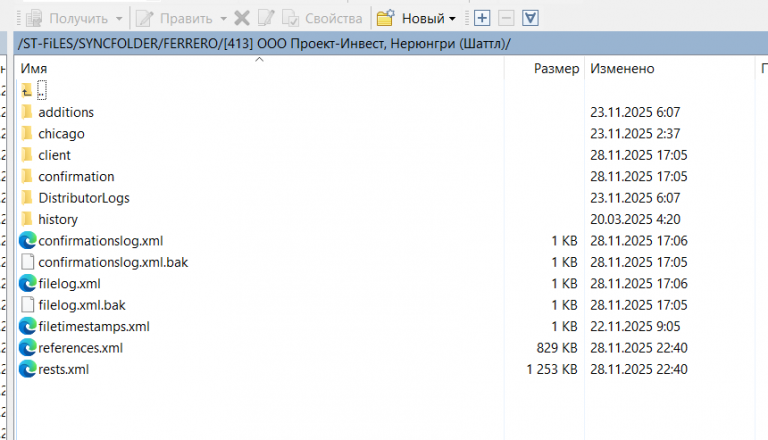Select the client folder
Image resolution: width=768 pixels, height=440 pixels.
pos(46,155)
